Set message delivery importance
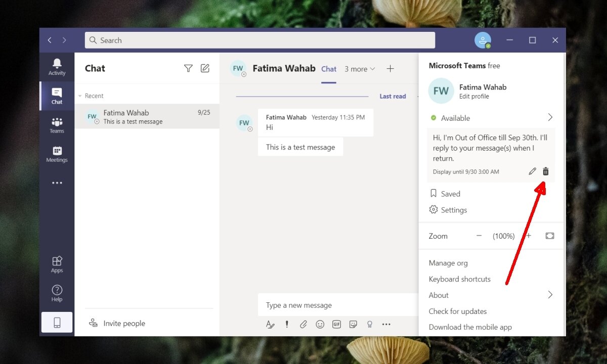 point(286,324)
